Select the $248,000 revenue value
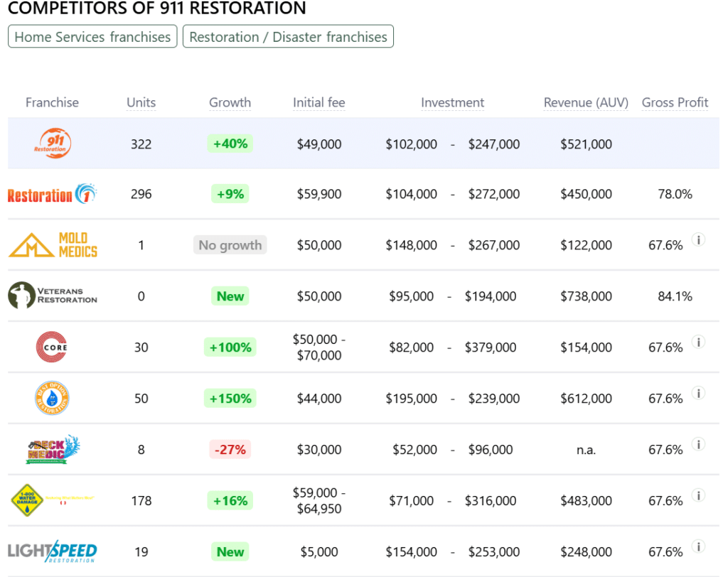728x577 pixels. 586,551
